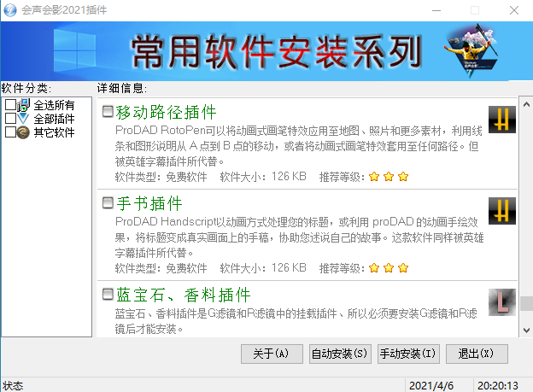Click the 20:20:13 time in status bar
533x392 pixels.
click(498, 386)
